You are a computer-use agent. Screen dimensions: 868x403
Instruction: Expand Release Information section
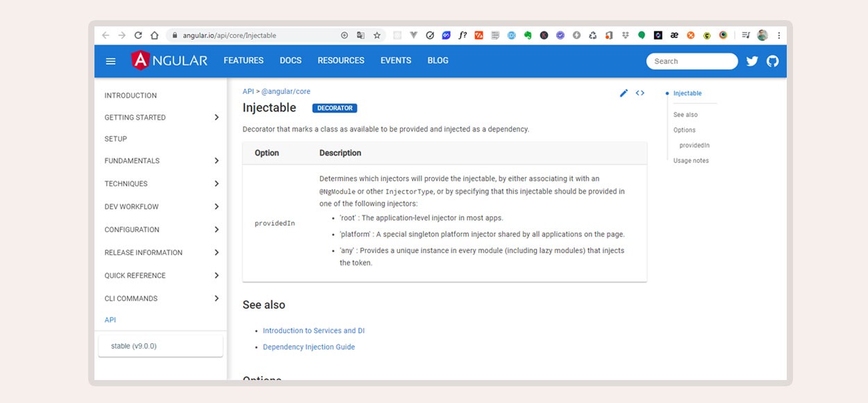pyautogui.click(x=217, y=252)
